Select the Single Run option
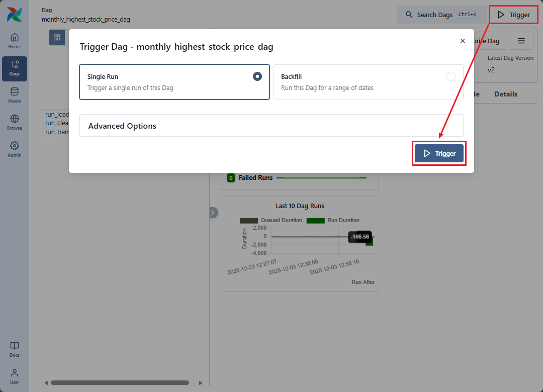The image size is (543, 392). (x=174, y=82)
